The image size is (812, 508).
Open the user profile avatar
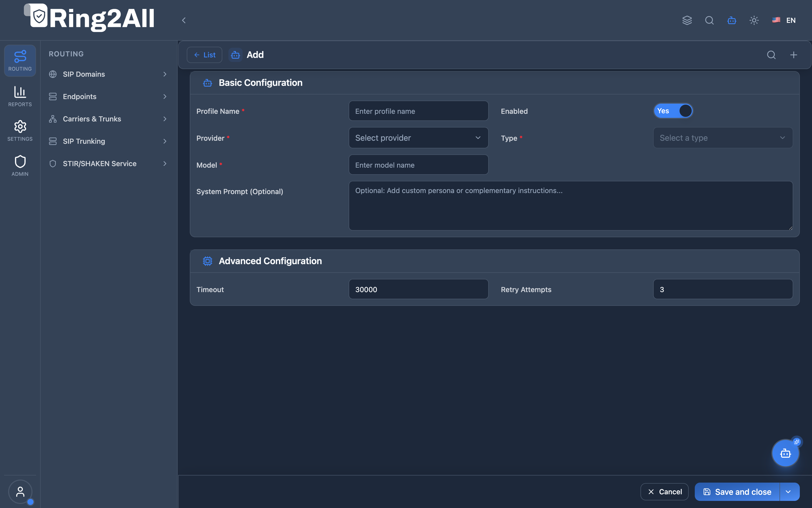pyautogui.click(x=20, y=492)
